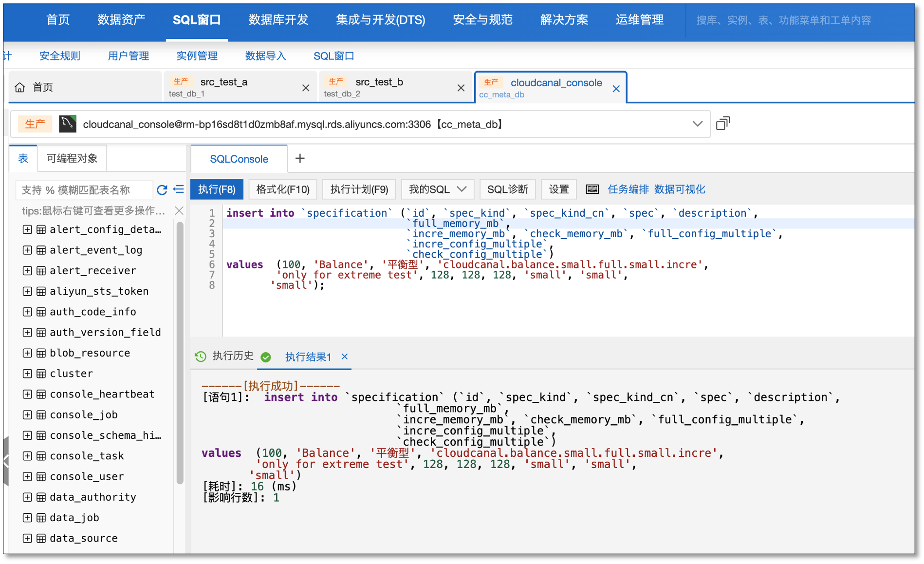Screen dimensions: 924x564
Task: Switch to the src_test_a tab
Action: pyautogui.click(x=240, y=87)
